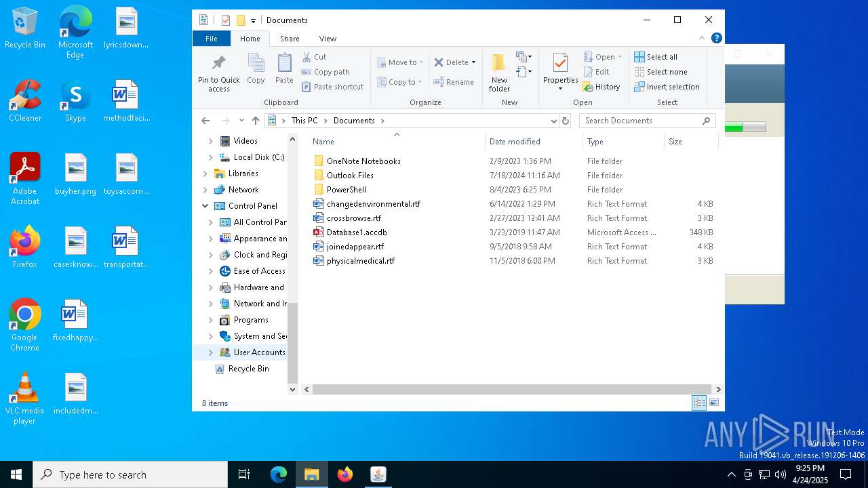868x488 pixels.
Task: Open Properties from the ribbon
Action: point(560,73)
